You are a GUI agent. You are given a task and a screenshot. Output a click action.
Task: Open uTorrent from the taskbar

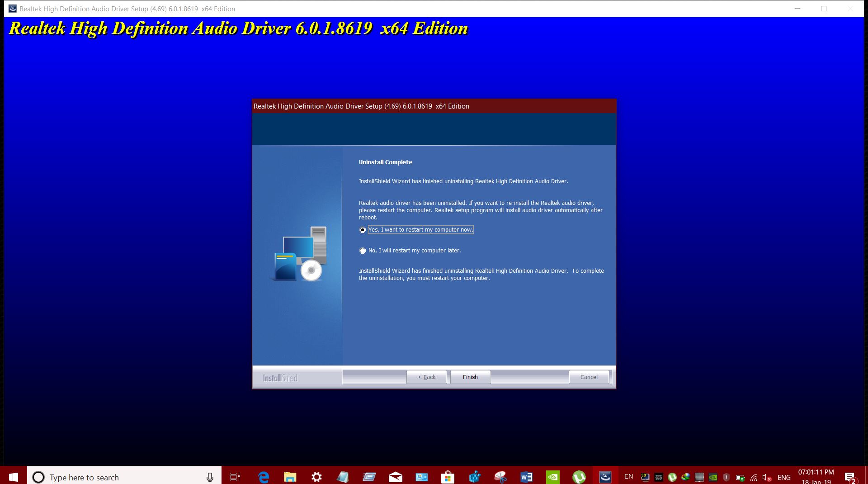coord(579,477)
